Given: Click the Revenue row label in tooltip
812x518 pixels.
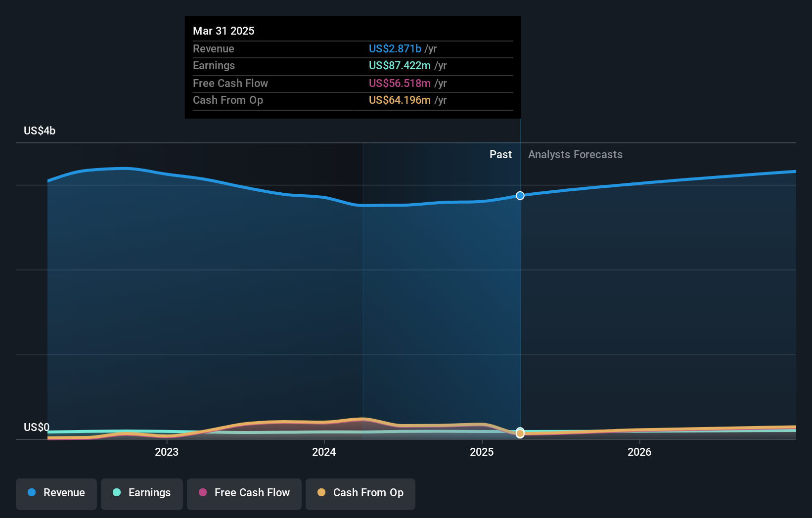Looking at the screenshot, I should pyautogui.click(x=214, y=48).
